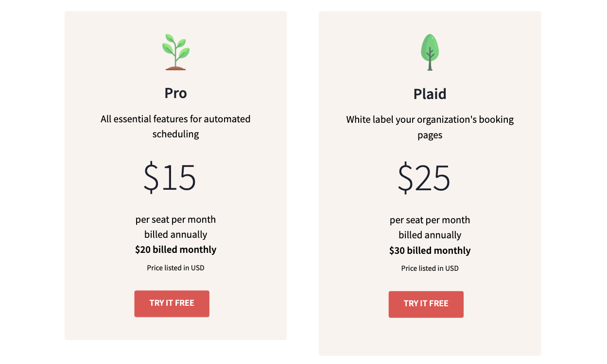The image size is (607, 364).
Task: Click per seat per month on Plaid card
Action: [430, 220]
